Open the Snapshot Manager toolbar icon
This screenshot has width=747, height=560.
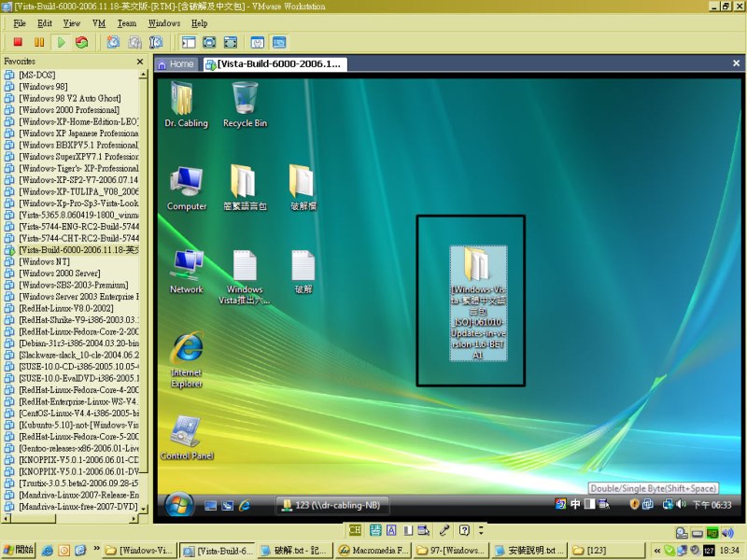pyautogui.click(x=156, y=42)
